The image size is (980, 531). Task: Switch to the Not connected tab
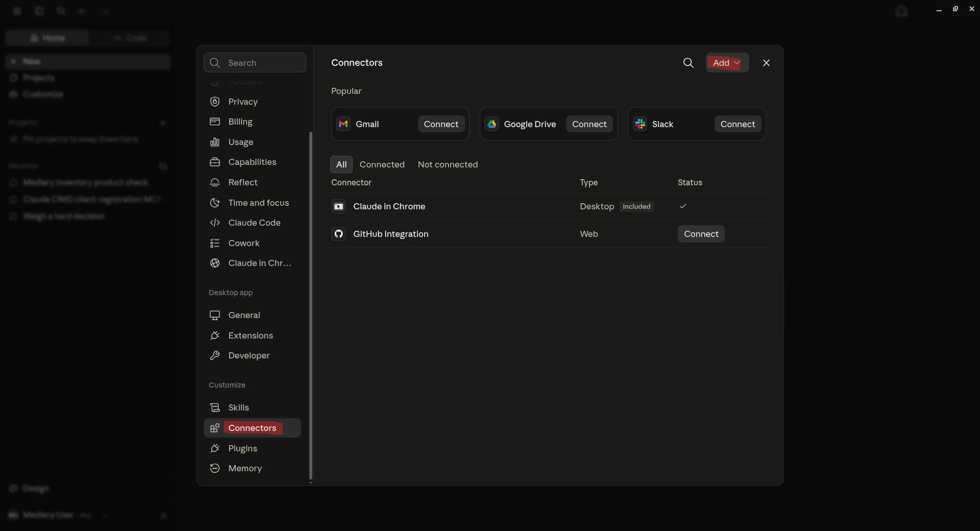[x=448, y=164]
